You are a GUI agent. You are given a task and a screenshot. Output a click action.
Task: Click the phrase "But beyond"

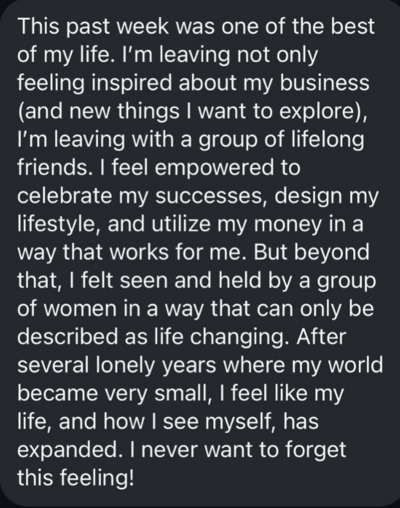coord(311,252)
